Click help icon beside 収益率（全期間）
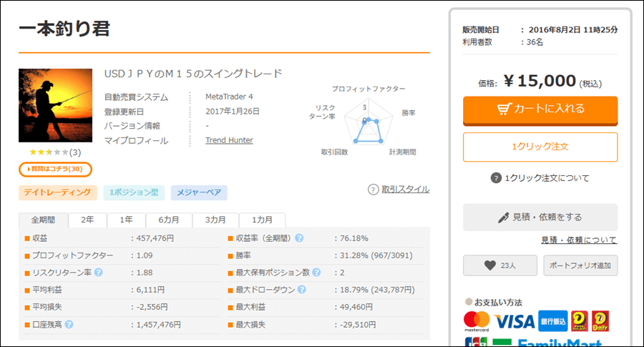The width and height of the screenshot is (644, 347). coord(299,238)
